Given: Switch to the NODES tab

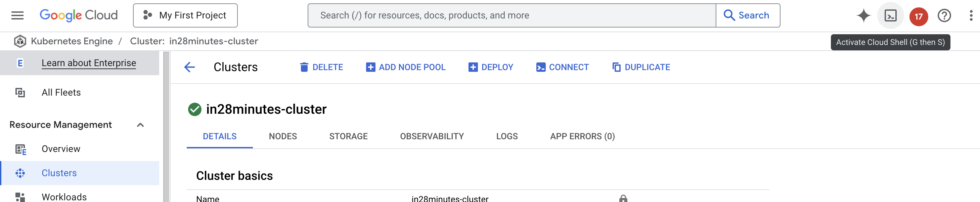Looking at the screenshot, I should 283,136.
